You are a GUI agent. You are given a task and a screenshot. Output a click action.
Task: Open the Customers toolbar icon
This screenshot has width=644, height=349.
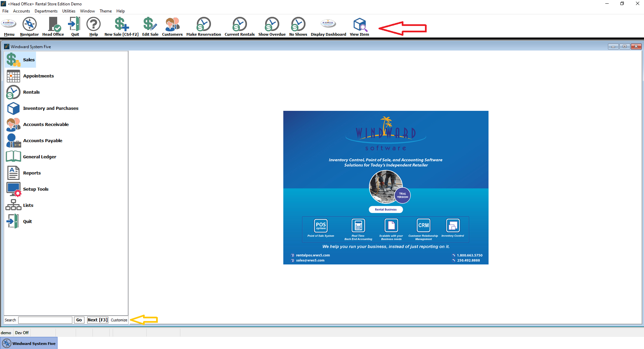tap(172, 27)
